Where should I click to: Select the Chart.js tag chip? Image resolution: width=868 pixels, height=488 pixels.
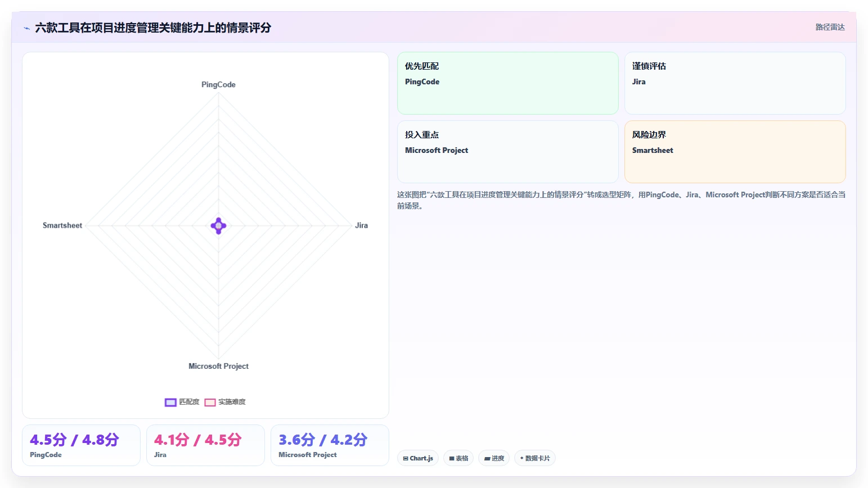pos(418,458)
